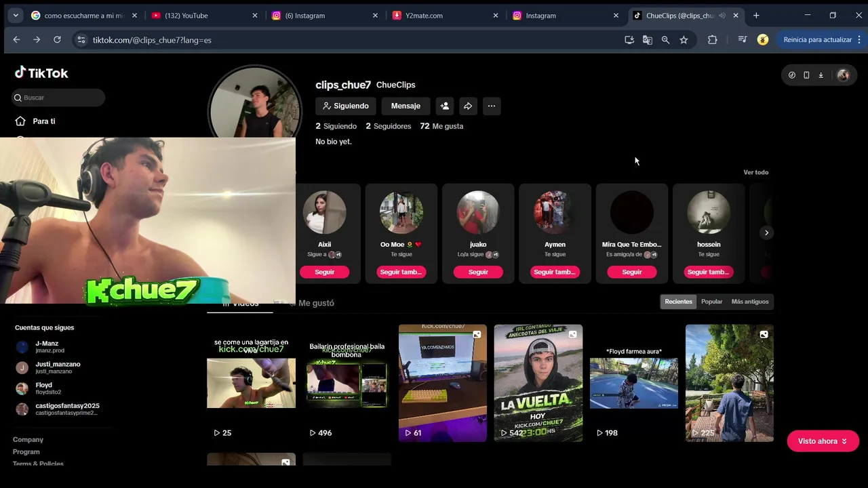Screen dimensions: 868x488
Task: Open the profile avatar in top pill
Action: click(843, 75)
